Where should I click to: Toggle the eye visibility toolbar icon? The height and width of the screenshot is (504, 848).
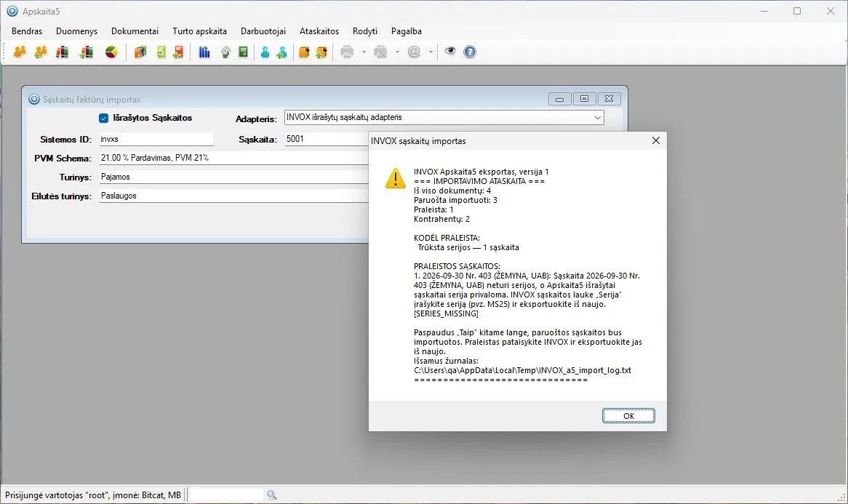[450, 52]
